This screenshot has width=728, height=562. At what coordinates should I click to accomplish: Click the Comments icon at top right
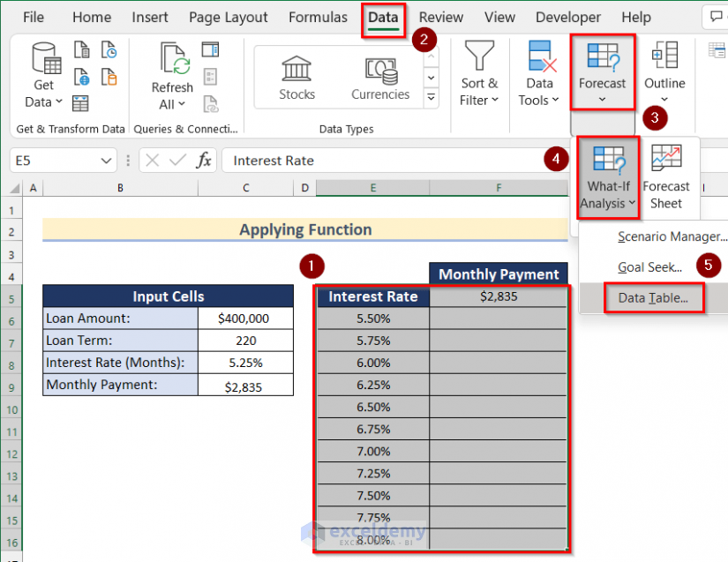pyautogui.click(x=717, y=17)
